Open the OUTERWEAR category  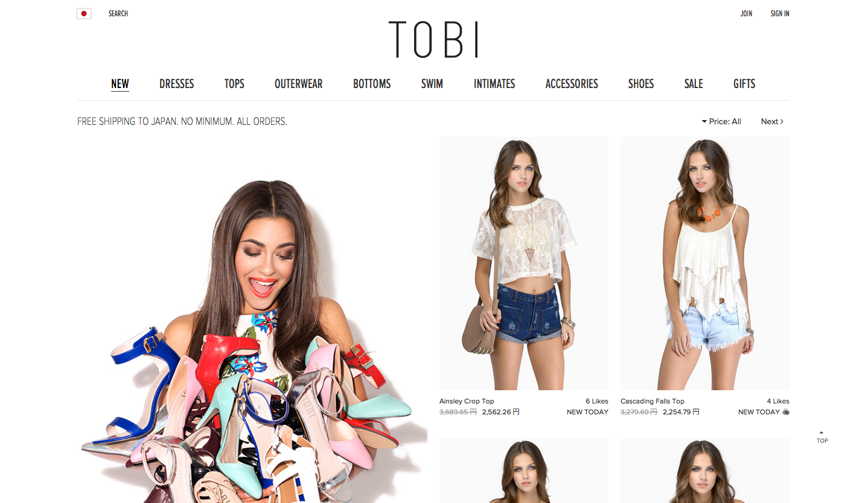pyautogui.click(x=299, y=84)
